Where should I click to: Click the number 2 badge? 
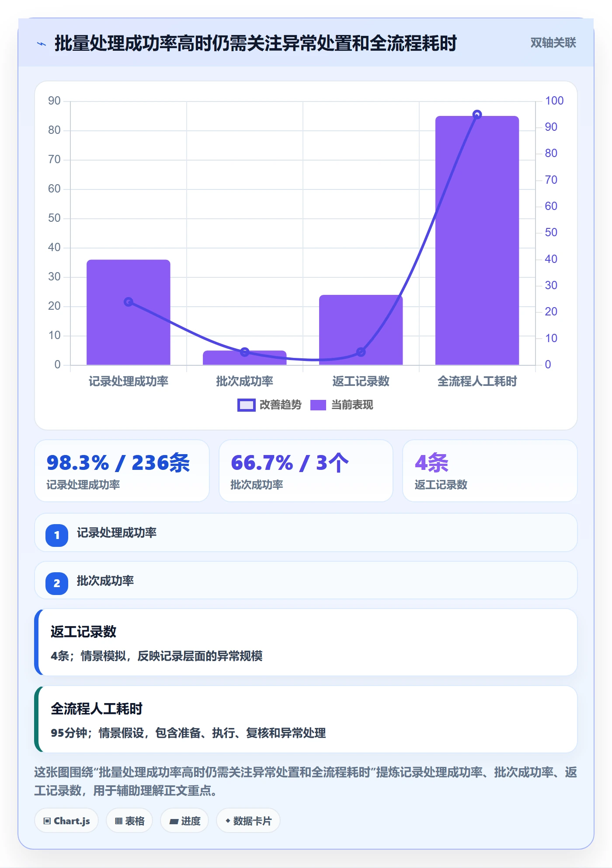point(57,583)
